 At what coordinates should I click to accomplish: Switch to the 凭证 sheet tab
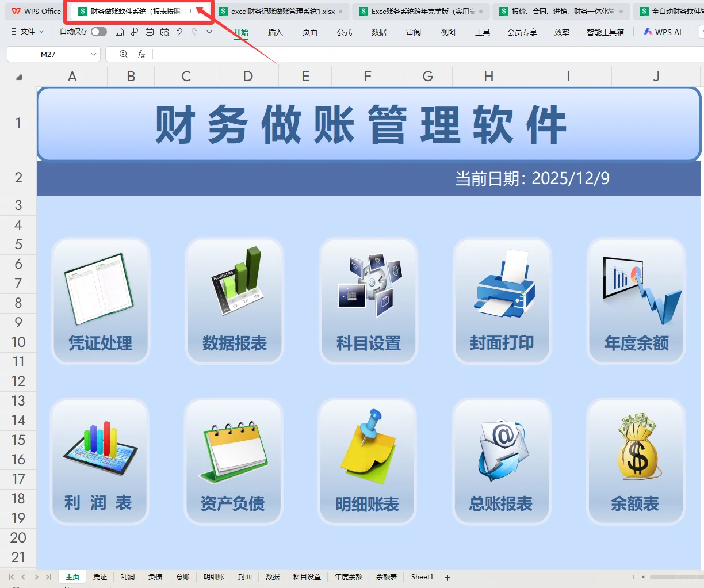pyautogui.click(x=100, y=576)
